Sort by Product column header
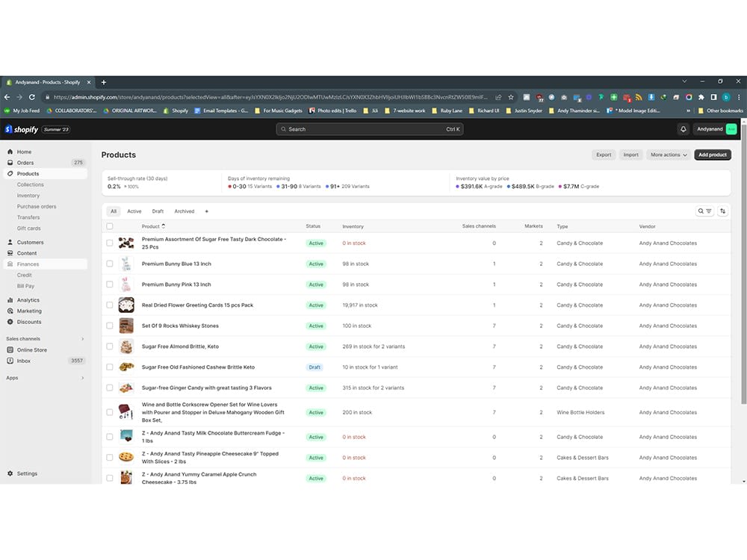 [x=153, y=226]
